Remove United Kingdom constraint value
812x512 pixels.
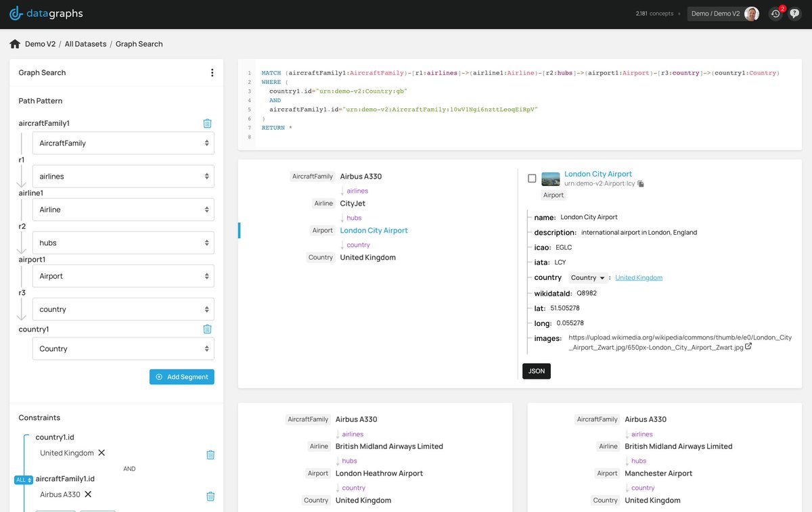point(101,452)
